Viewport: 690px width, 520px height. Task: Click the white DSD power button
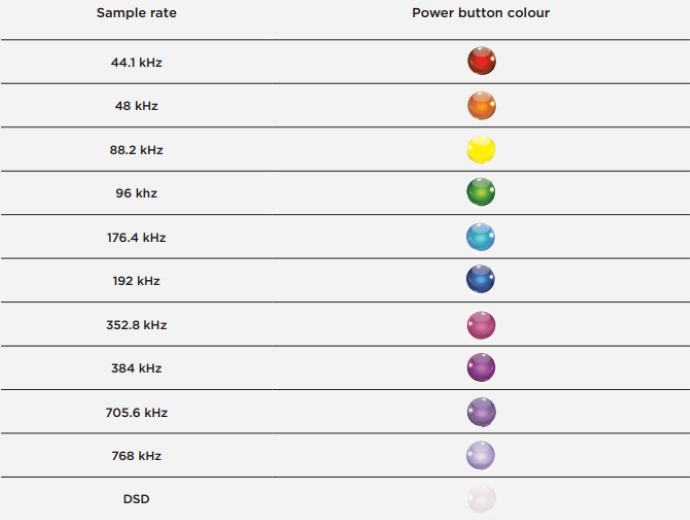(x=481, y=498)
